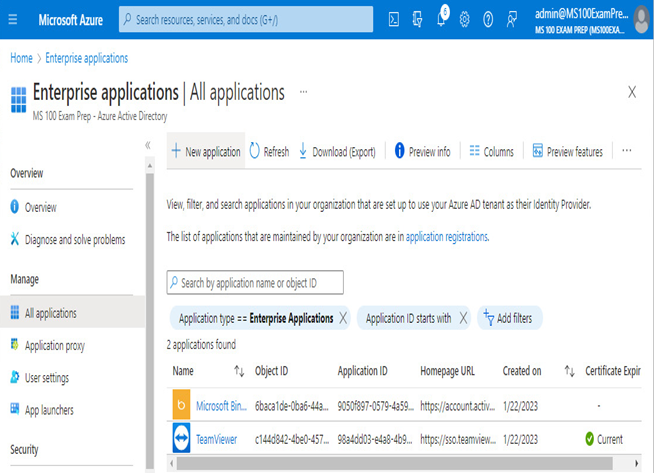Click the Bing homepage URL cell
Viewport: 654px width, 475px height.
pyautogui.click(x=457, y=406)
